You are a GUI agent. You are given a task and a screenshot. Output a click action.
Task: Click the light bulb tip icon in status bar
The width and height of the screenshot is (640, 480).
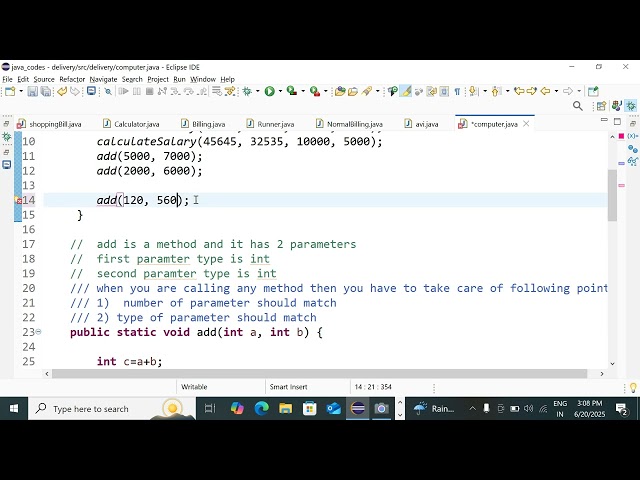pos(631,387)
